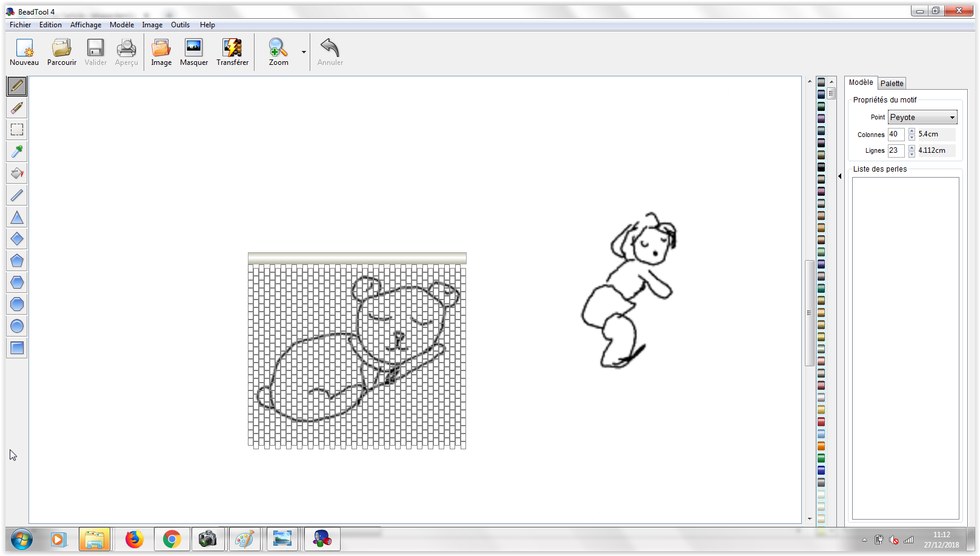Click Nouveau to create new pattern

24,52
